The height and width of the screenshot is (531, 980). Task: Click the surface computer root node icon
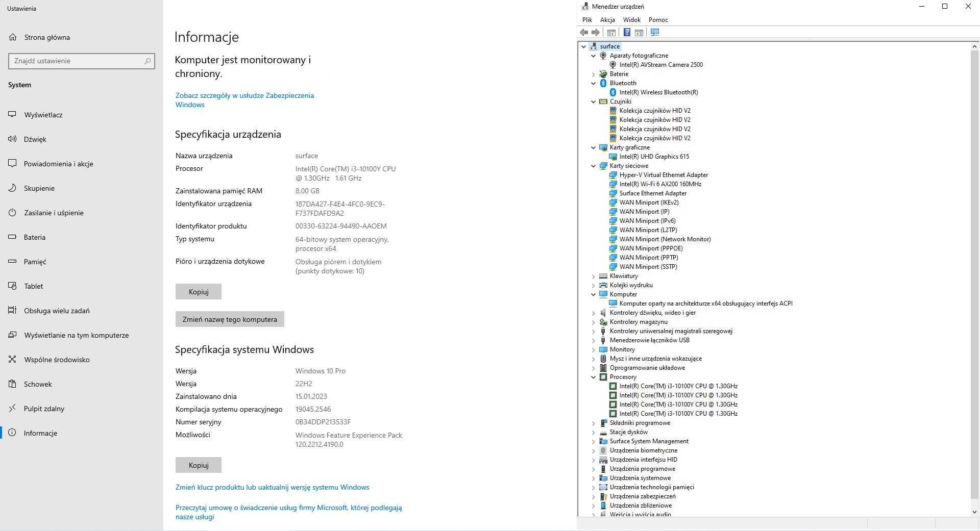(593, 46)
